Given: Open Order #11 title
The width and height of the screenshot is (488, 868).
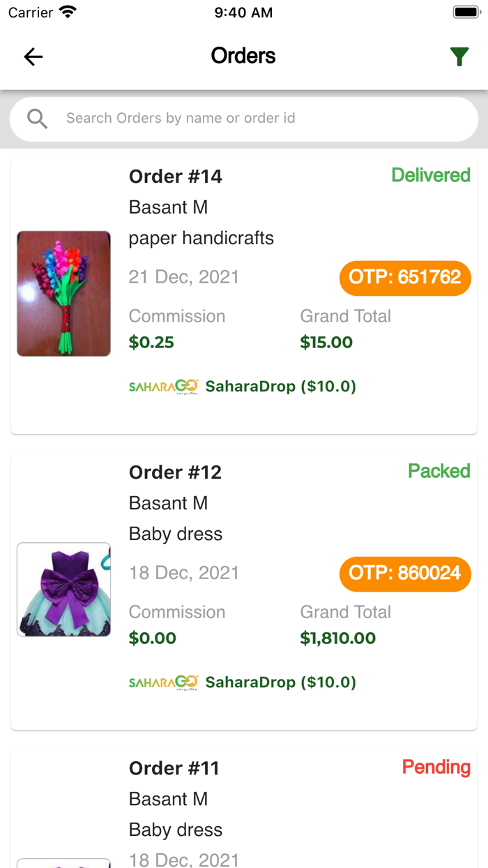Looking at the screenshot, I should [x=174, y=768].
